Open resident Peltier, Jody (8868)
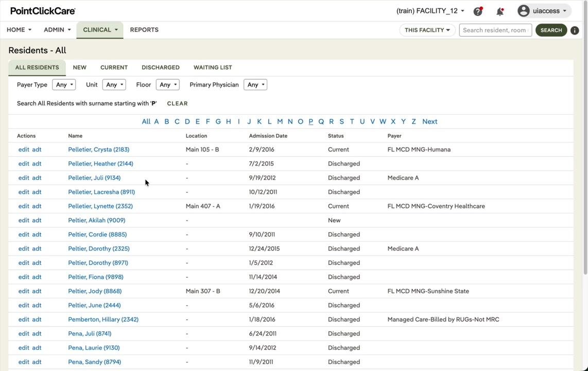Viewport: 588px width, 371px height. pyautogui.click(x=95, y=291)
